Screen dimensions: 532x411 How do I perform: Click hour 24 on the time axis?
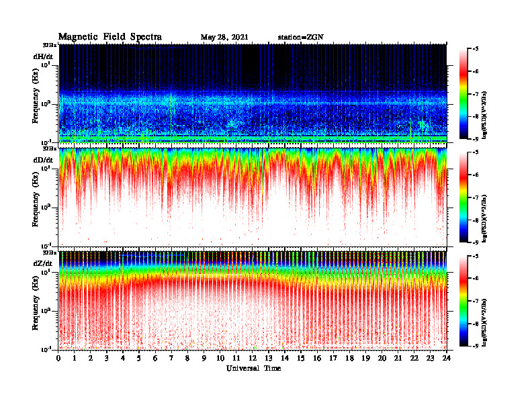click(447, 359)
